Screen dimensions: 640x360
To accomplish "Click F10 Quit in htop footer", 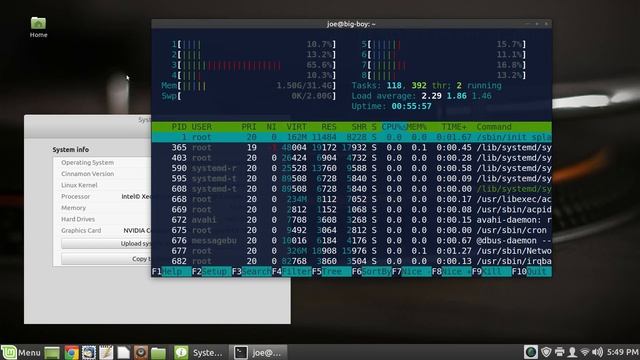I will tap(531, 271).
